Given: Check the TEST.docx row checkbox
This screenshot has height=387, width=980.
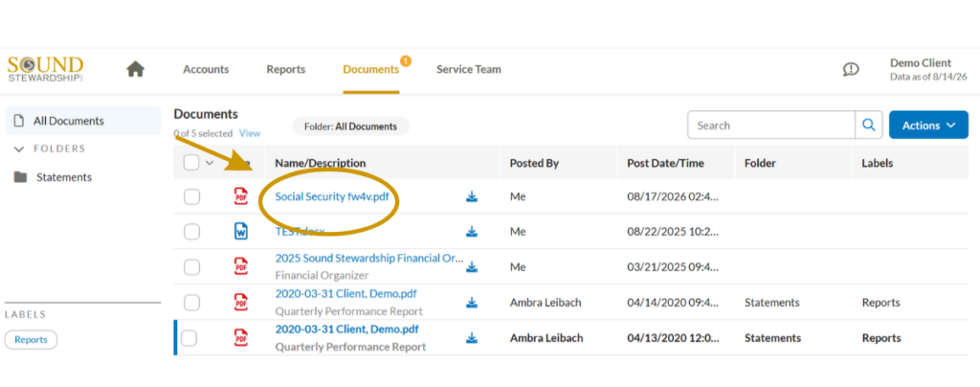Looking at the screenshot, I should click(x=191, y=232).
